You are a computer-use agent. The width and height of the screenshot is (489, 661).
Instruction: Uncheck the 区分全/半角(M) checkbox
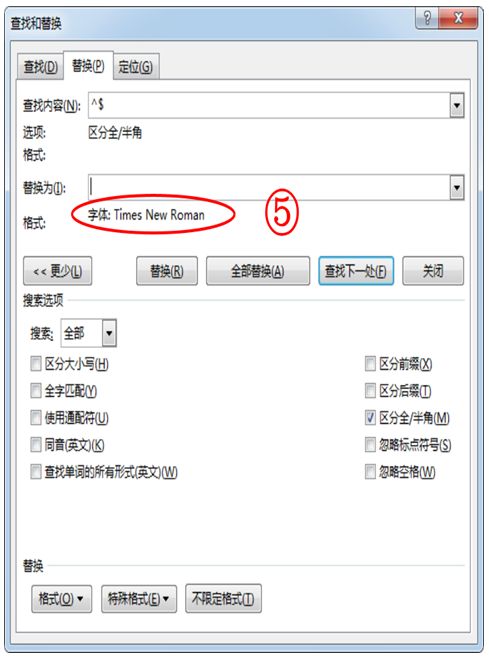coord(370,418)
